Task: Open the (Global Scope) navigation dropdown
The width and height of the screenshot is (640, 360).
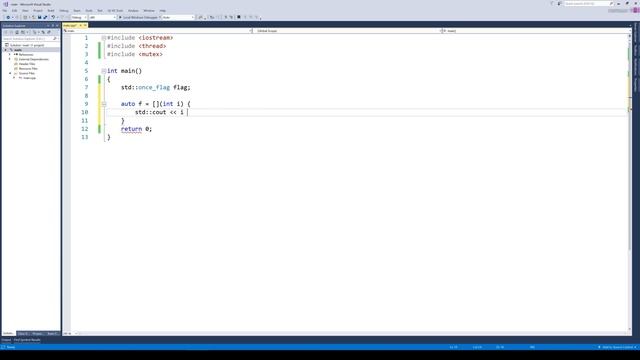Action: point(347,31)
